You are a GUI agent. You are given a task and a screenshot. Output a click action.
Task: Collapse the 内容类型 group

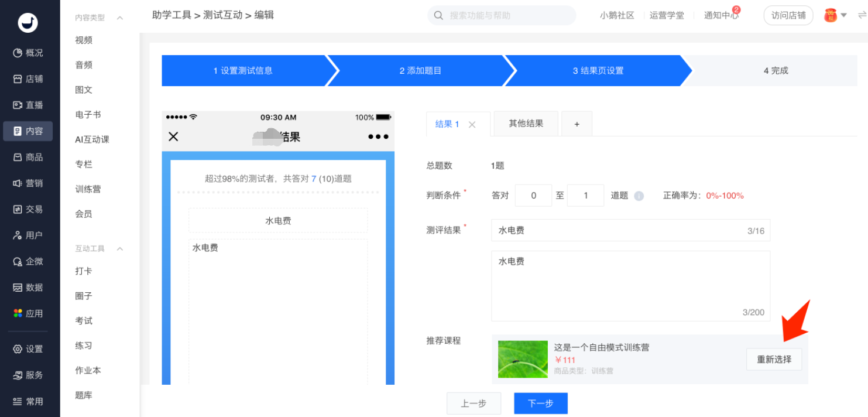coord(120,18)
